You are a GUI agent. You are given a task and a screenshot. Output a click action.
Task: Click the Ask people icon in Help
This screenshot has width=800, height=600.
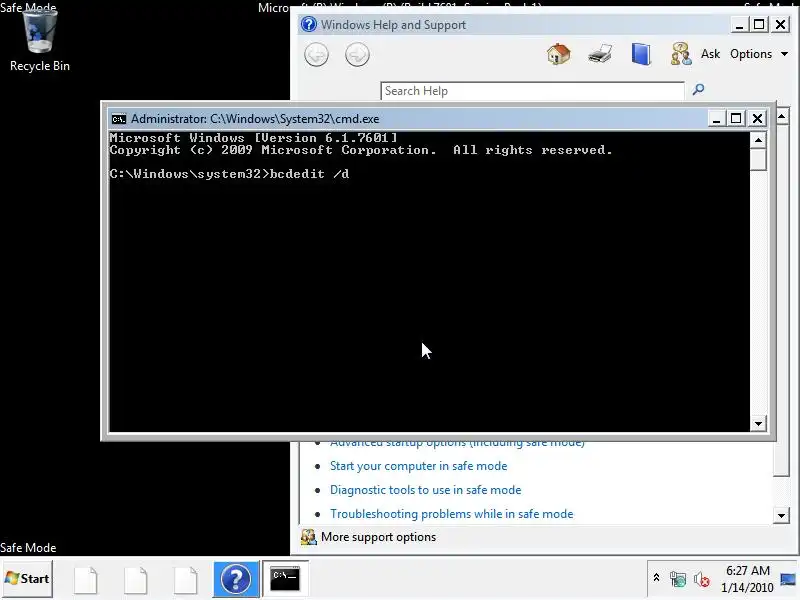click(681, 54)
